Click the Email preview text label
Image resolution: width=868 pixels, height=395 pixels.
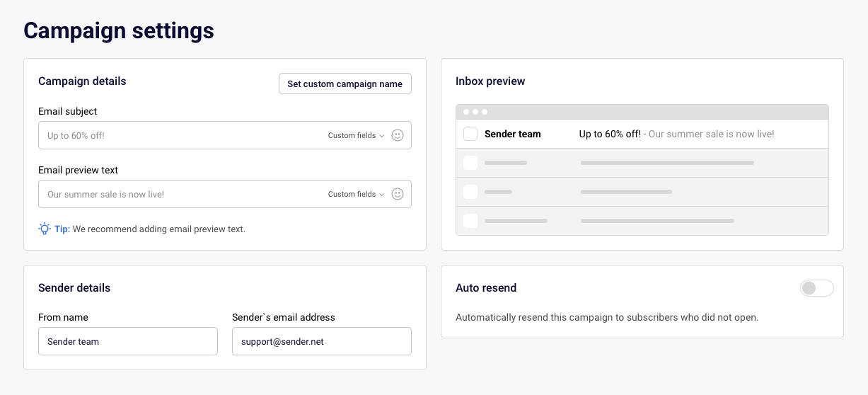(x=78, y=170)
